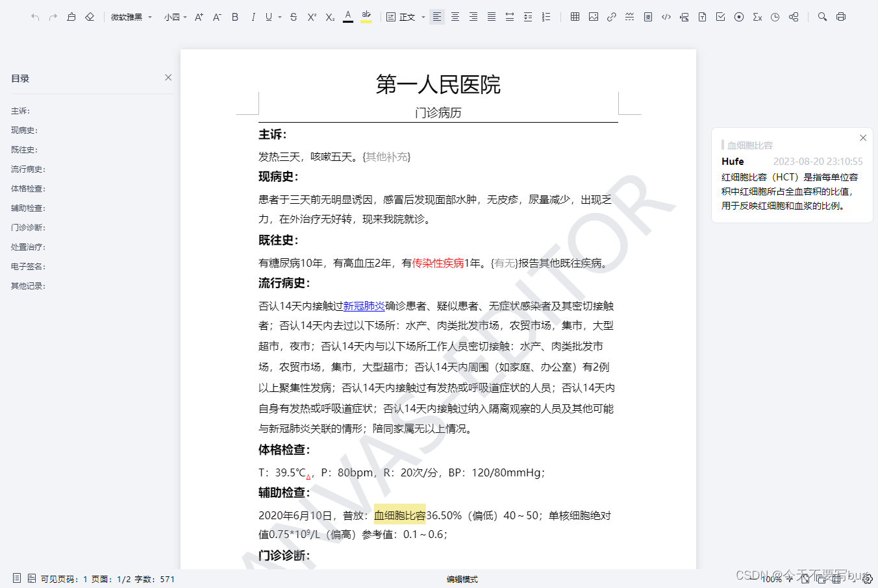
Task: Jump to 主诉 in the outline
Action: pos(20,111)
